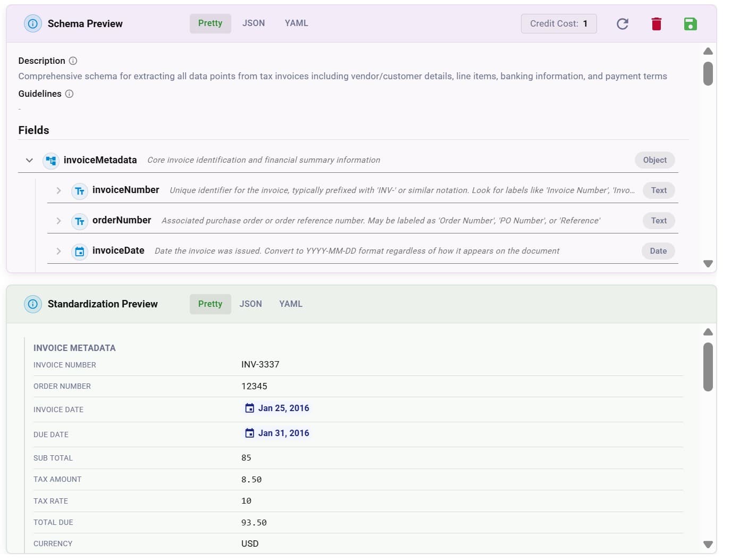Click the Credit Cost button

pyautogui.click(x=558, y=23)
